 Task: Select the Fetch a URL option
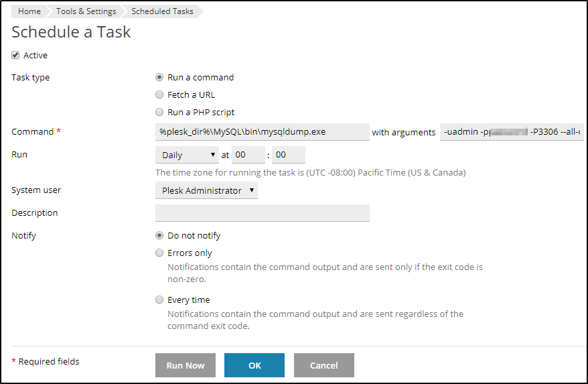click(x=159, y=94)
